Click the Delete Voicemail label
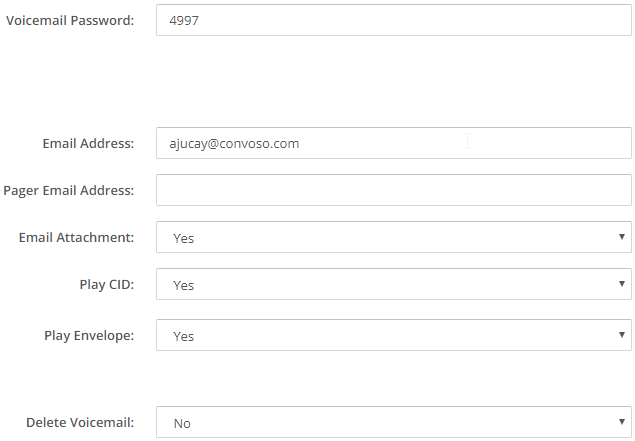This screenshot has height=441, width=635. point(80,422)
